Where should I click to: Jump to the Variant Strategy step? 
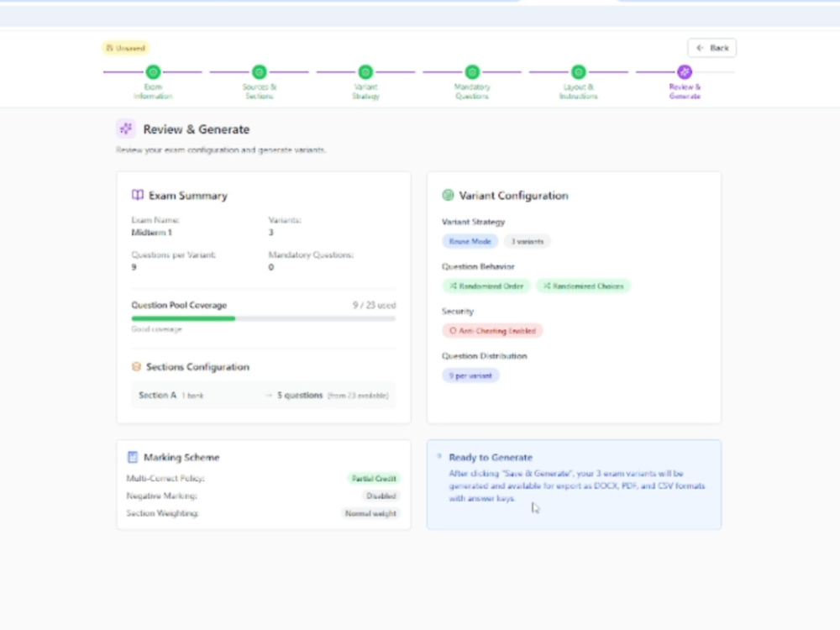pos(365,71)
